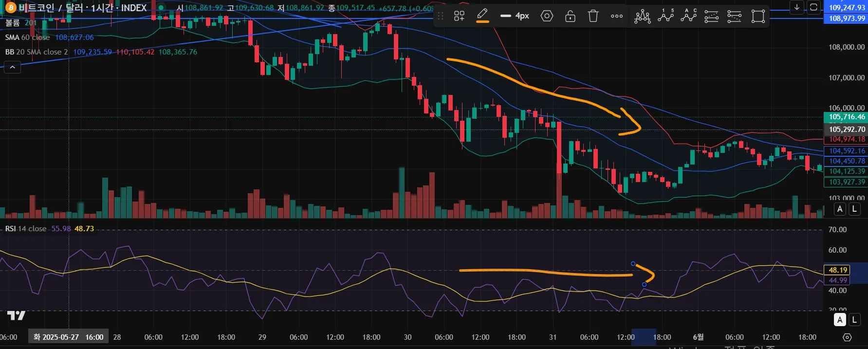Click the red 104,974.18 price label
Viewport: 868px width, 349px height.
point(846,139)
